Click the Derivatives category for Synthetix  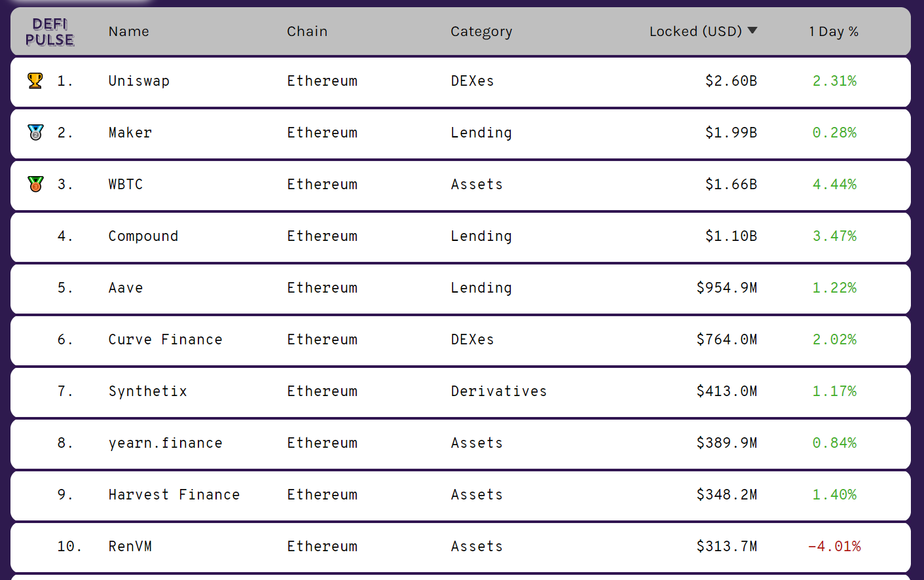(x=499, y=391)
